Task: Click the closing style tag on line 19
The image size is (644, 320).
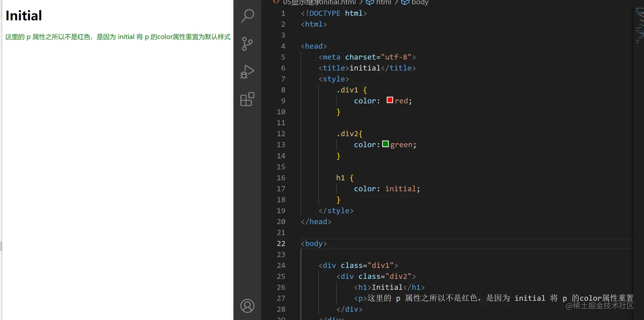Action: point(336,211)
